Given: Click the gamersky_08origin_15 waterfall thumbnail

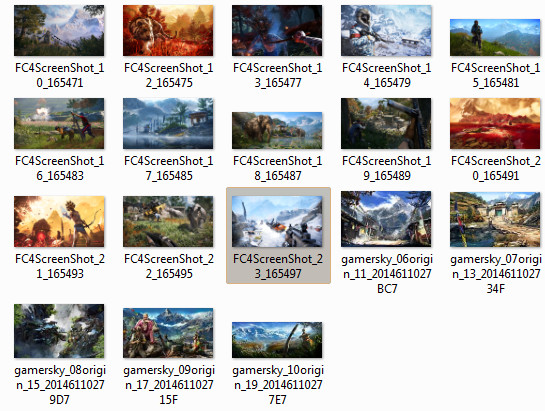Looking at the screenshot, I should pos(59,331).
